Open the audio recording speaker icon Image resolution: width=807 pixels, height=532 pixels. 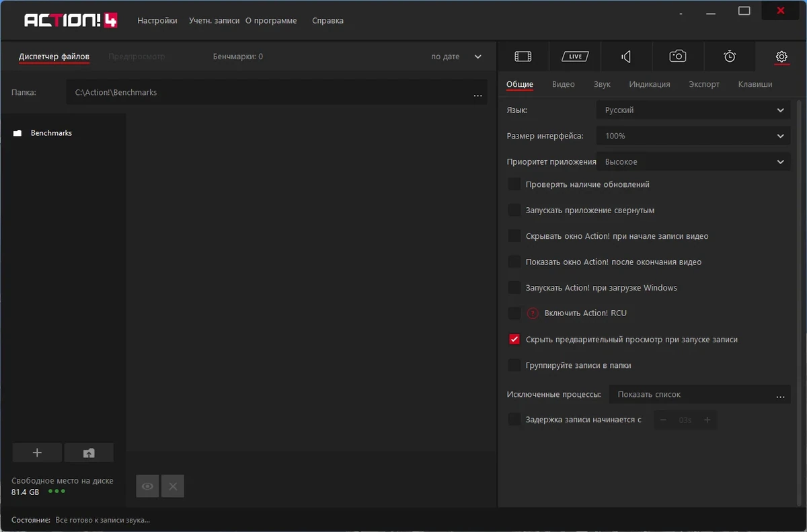(626, 56)
